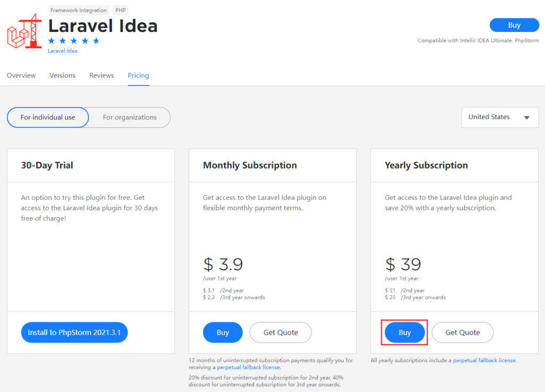Click the Laravel Idea vendor link
545x392 pixels.
click(62, 51)
